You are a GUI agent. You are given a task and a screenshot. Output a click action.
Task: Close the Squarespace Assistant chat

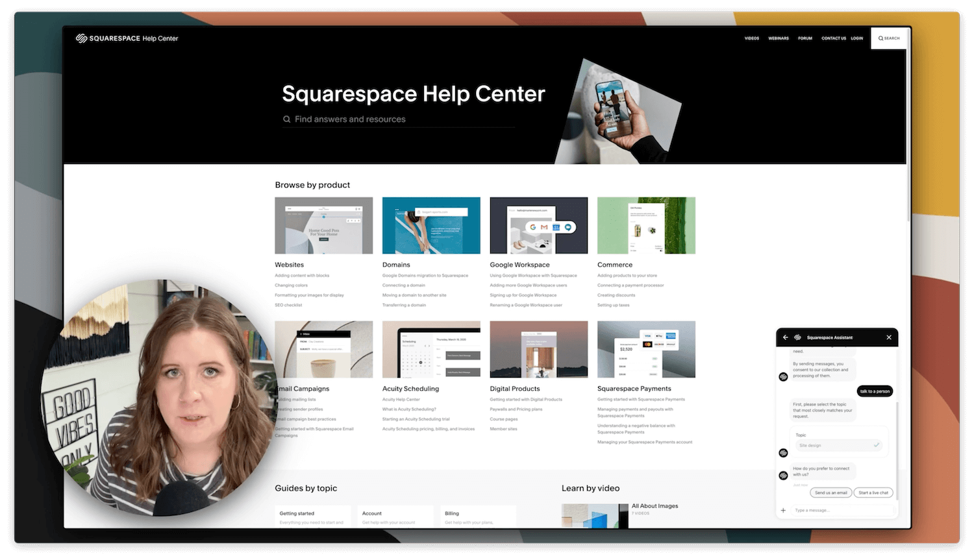click(889, 337)
